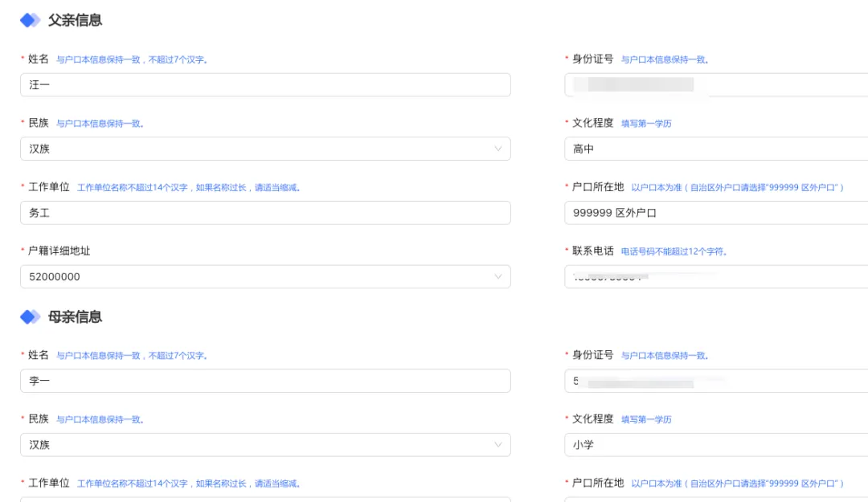Screen dimensions: 868x502
Task: Open the father's 户口所在地 selector showing 999999 区外户口
Action: (716, 213)
